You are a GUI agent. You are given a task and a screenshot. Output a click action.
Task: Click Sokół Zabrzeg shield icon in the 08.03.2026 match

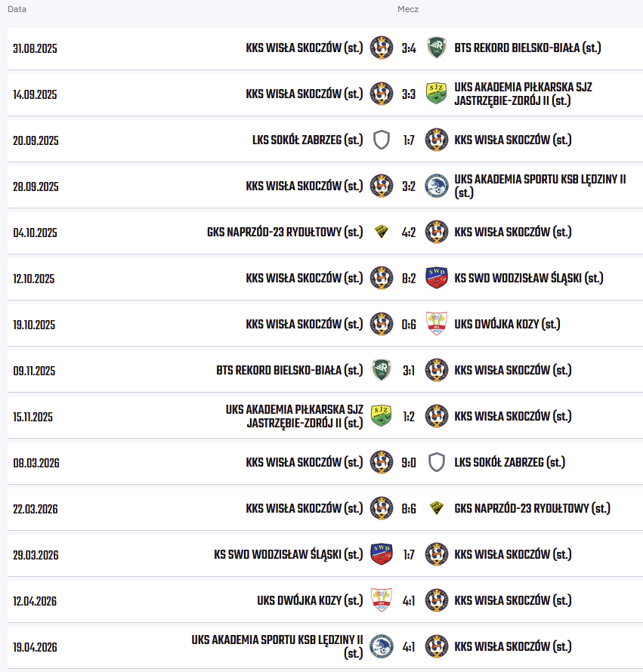click(x=437, y=463)
